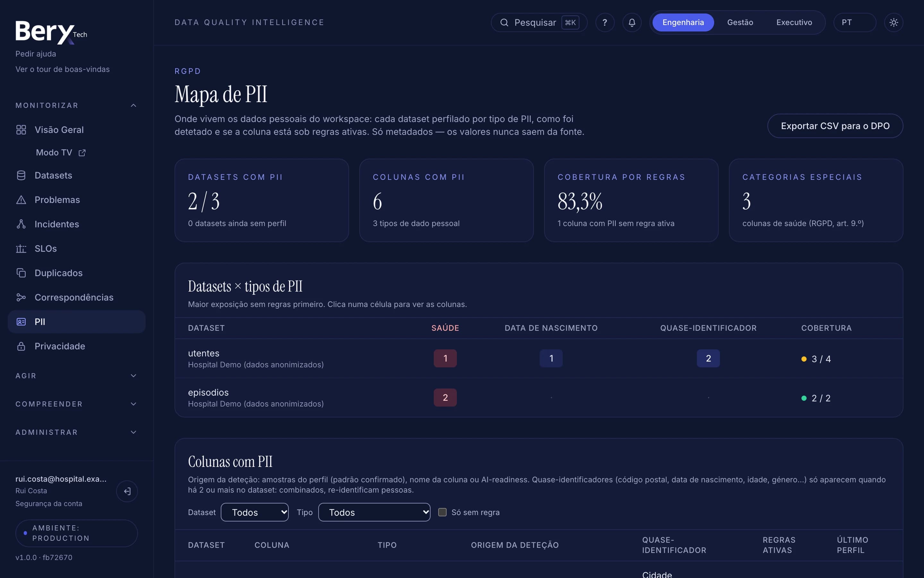Expand the Compreender section

(x=76, y=404)
